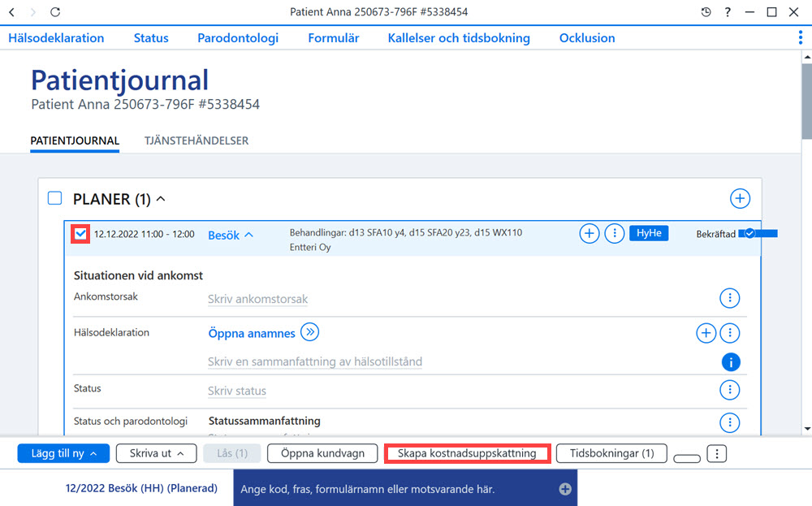The image size is (812, 506).
Task: Click Öppna kundvagn button
Action: click(x=322, y=453)
